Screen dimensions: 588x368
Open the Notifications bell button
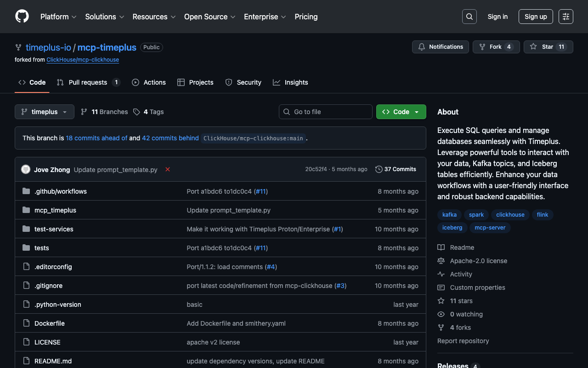pos(441,47)
